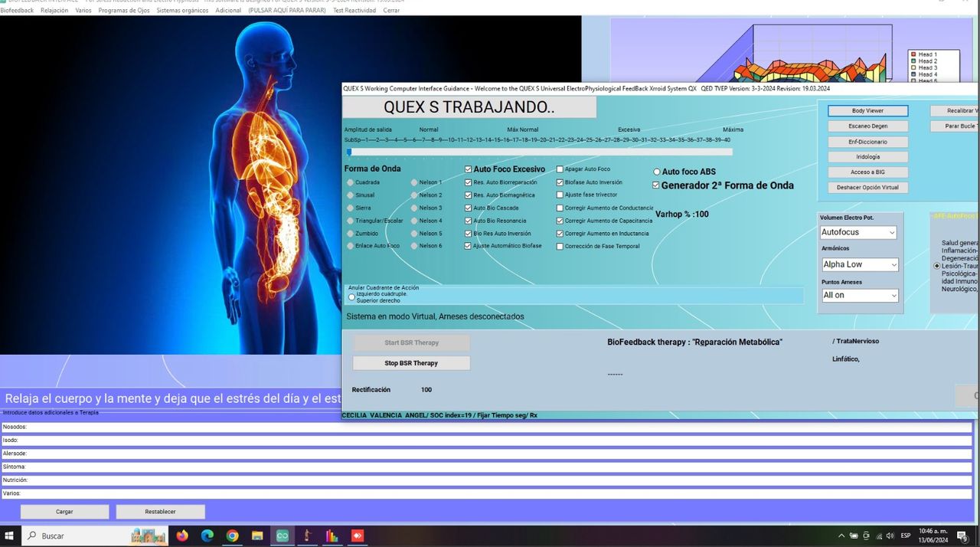The image size is (980, 547).
Task: Open the colorful bar-chart taskbar app
Action: coord(332,536)
